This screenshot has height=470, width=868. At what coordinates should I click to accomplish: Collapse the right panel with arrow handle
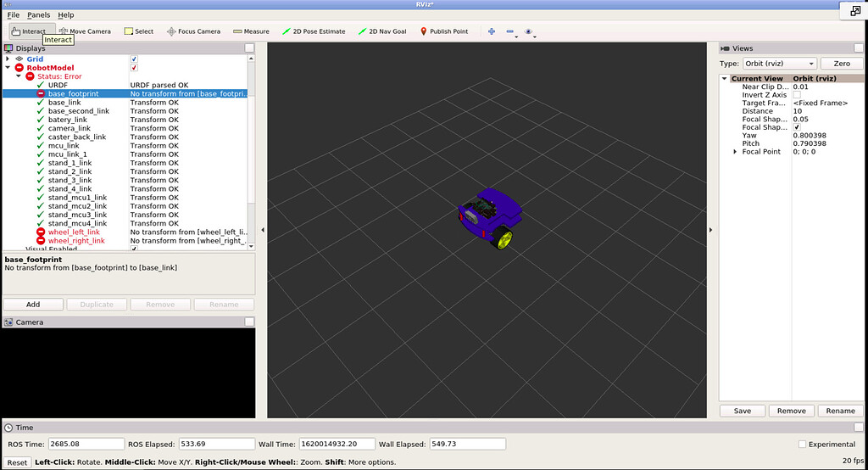[711, 229]
